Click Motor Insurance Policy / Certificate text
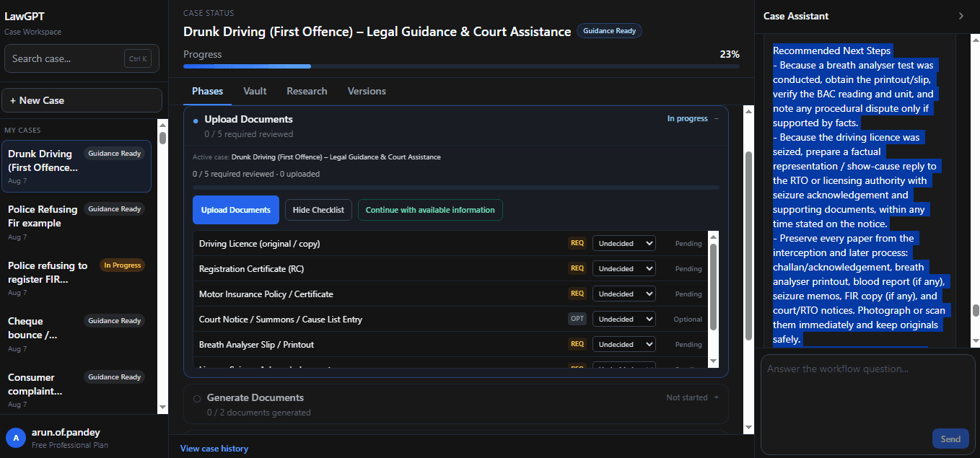 click(266, 294)
